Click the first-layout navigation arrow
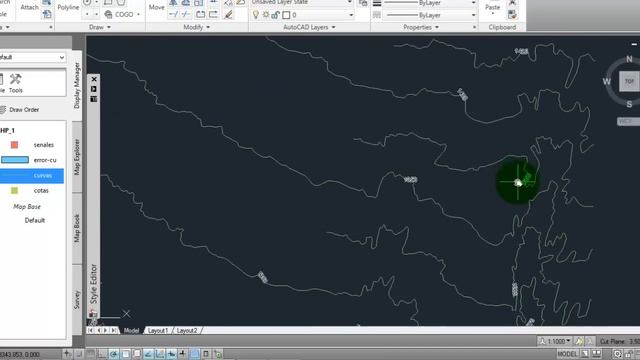The image size is (640, 360). coord(91,330)
